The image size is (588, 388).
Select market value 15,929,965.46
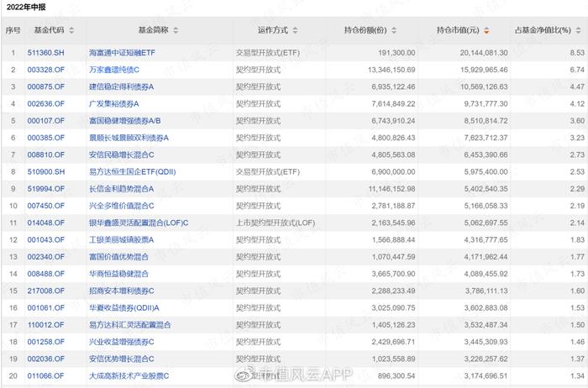484,70
